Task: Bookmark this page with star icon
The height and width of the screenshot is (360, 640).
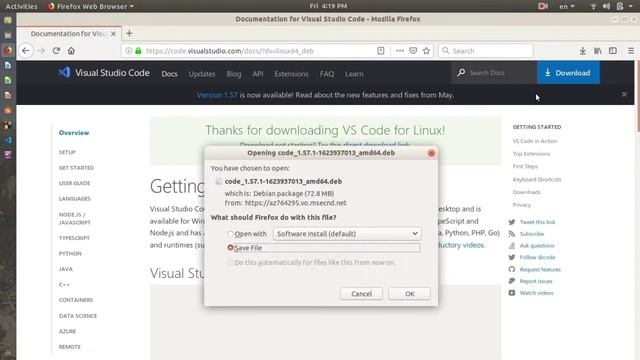Action: pos(427,51)
